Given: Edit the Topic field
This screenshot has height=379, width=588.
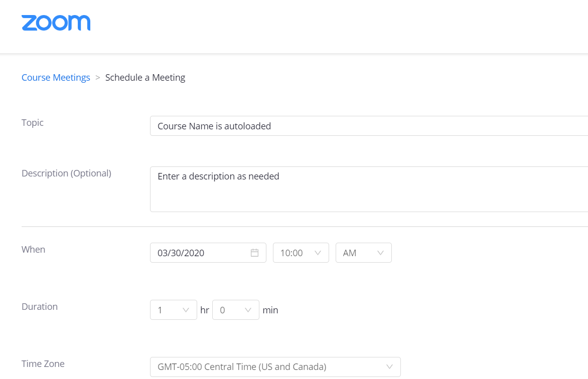Looking at the screenshot, I should point(369,126).
